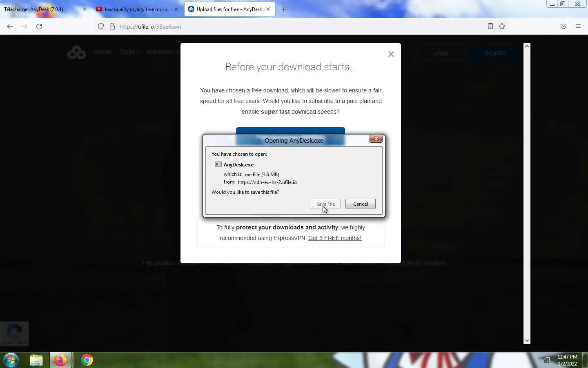The height and width of the screenshot is (368, 588).
Task: Click the AnyDesk.exe file name
Action: click(238, 165)
